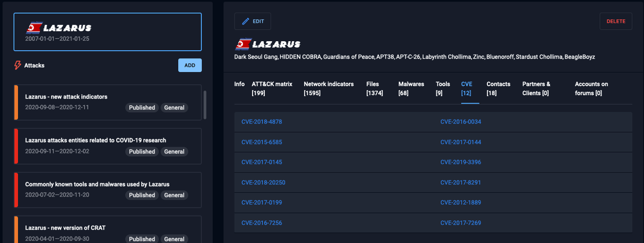Open the CVE-2018-20250 link
This screenshot has height=243, width=644.
pyautogui.click(x=263, y=182)
